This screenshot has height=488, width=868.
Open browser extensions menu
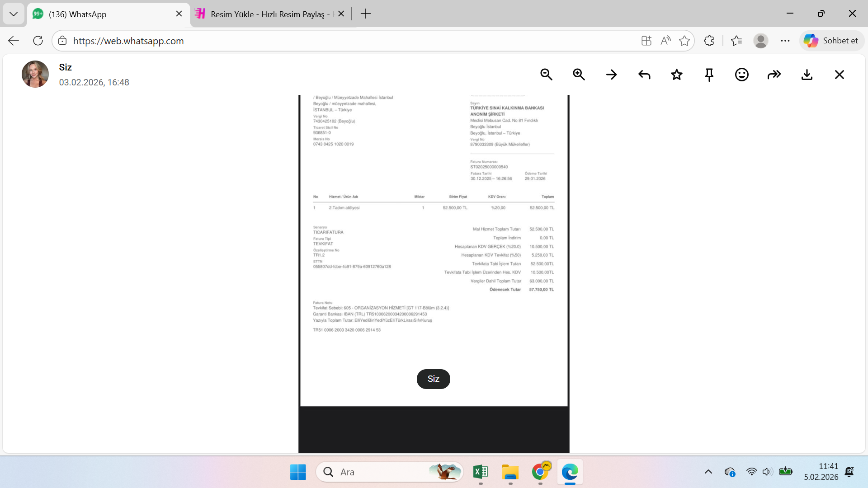click(709, 41)
